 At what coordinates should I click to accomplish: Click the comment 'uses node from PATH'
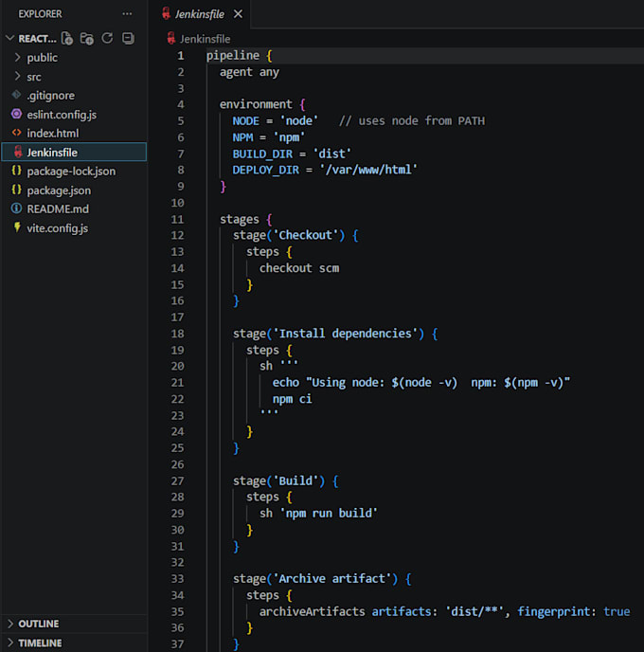pyautogui.click(x=421, y=121)
